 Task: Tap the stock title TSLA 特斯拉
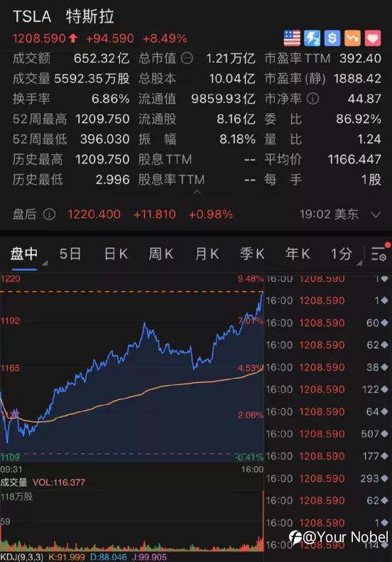(63, 16)
